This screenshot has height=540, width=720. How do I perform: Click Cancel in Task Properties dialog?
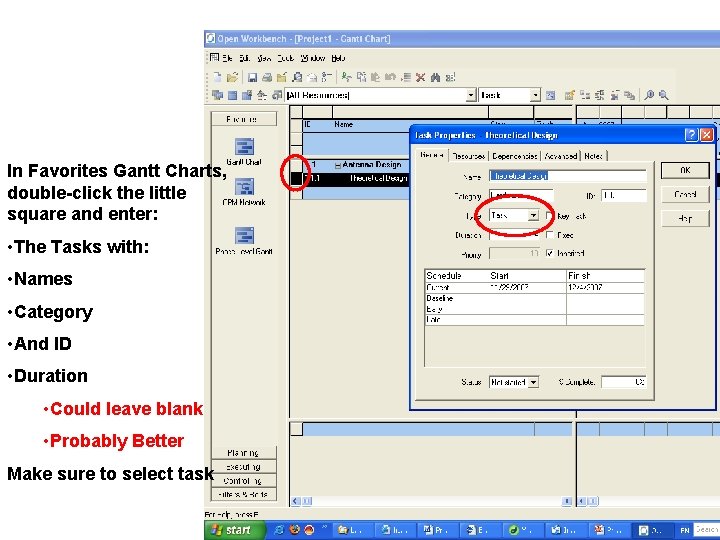click(x=685, y=194)
